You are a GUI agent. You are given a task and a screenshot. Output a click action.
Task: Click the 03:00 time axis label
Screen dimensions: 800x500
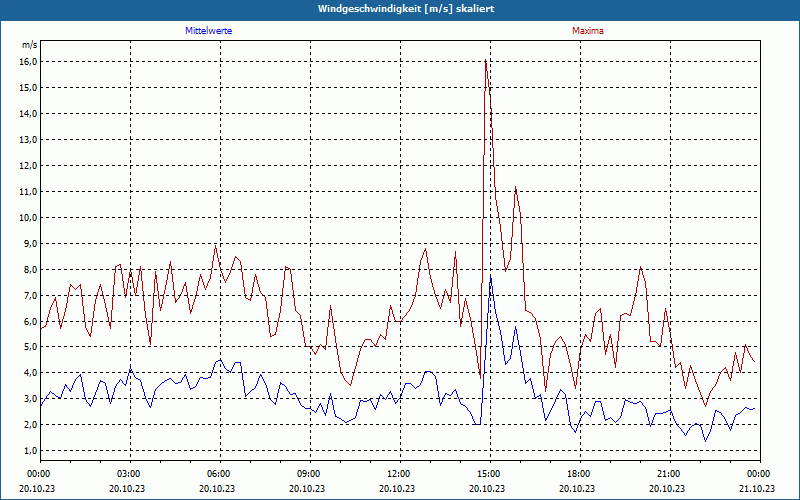pyautogui.click(x=131, y=474)
